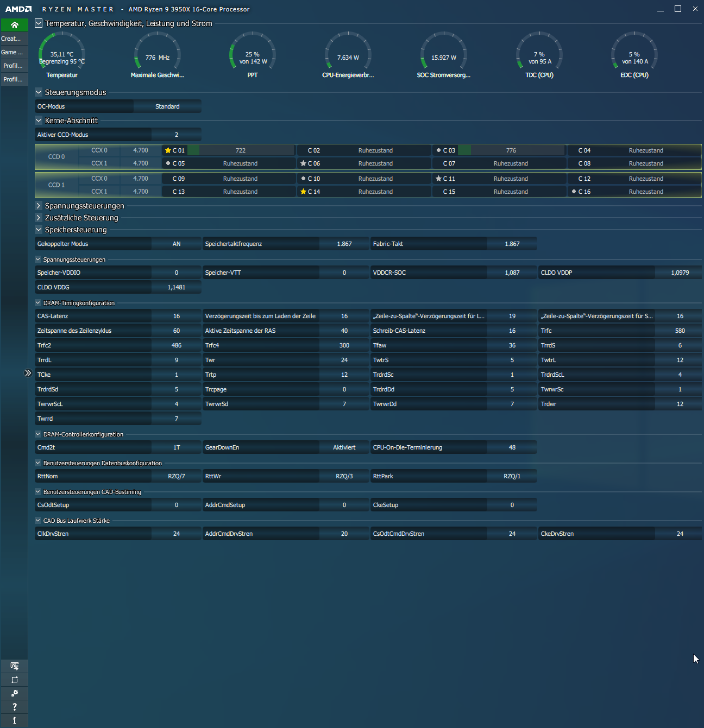Image resolution: width=704 pixels, height=728 pixels.
Task: Expand the Zusätzliche Steuerung section
Action: 39,218
